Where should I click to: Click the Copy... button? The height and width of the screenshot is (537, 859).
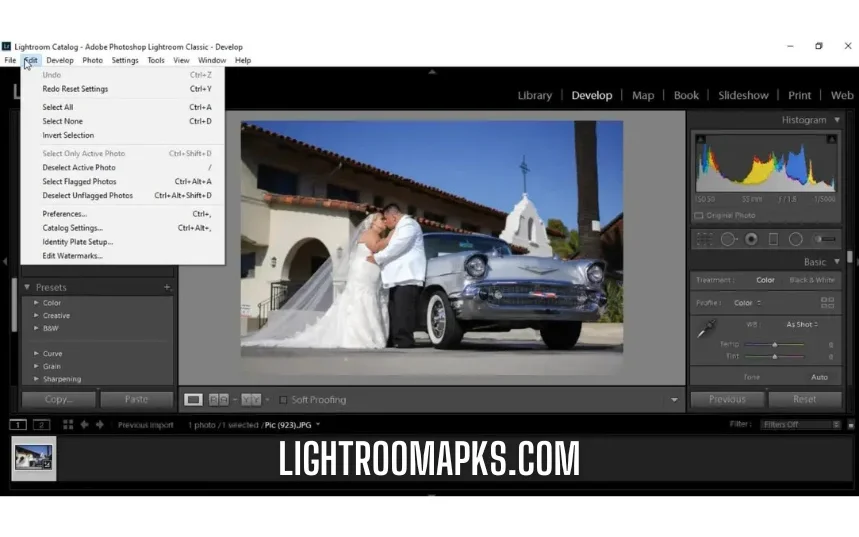tap(59, 399)
